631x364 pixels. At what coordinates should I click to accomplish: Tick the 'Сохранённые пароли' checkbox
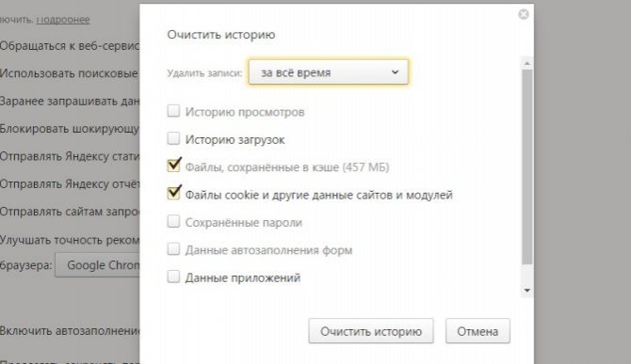click(173, 221)
